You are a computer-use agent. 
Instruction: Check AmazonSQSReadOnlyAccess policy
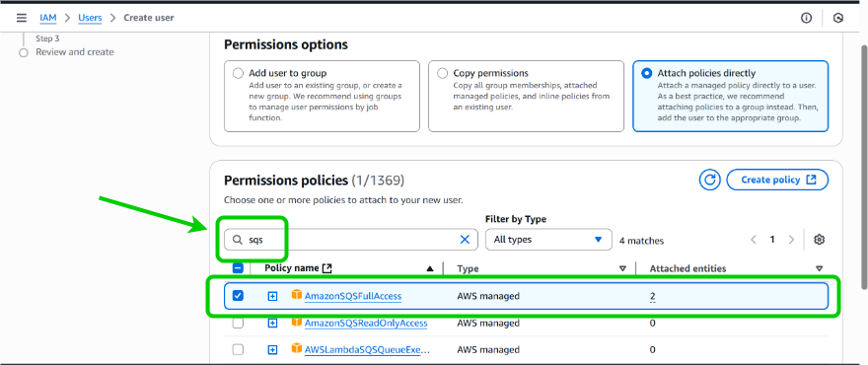click(238, 323)
